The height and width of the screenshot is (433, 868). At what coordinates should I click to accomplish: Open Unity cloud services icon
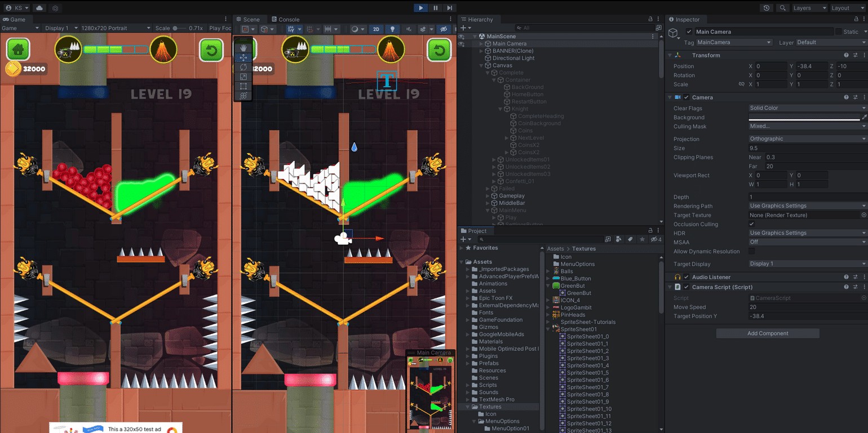click(39, 8)
